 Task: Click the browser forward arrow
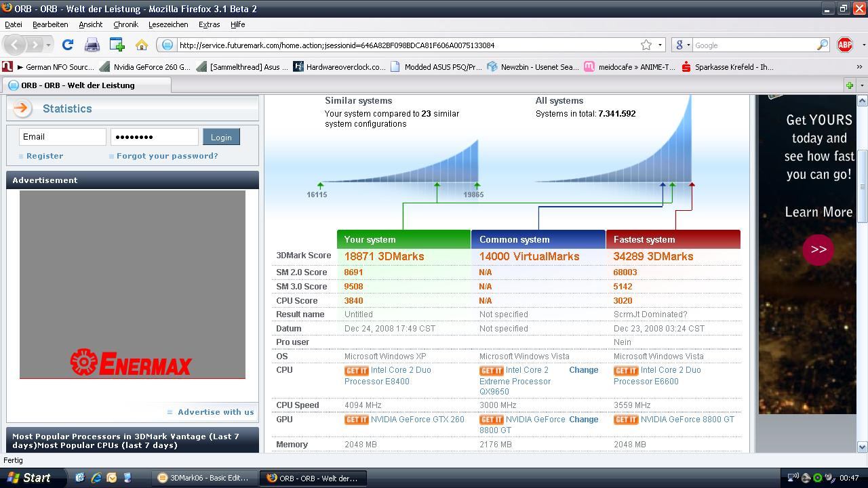34,45
